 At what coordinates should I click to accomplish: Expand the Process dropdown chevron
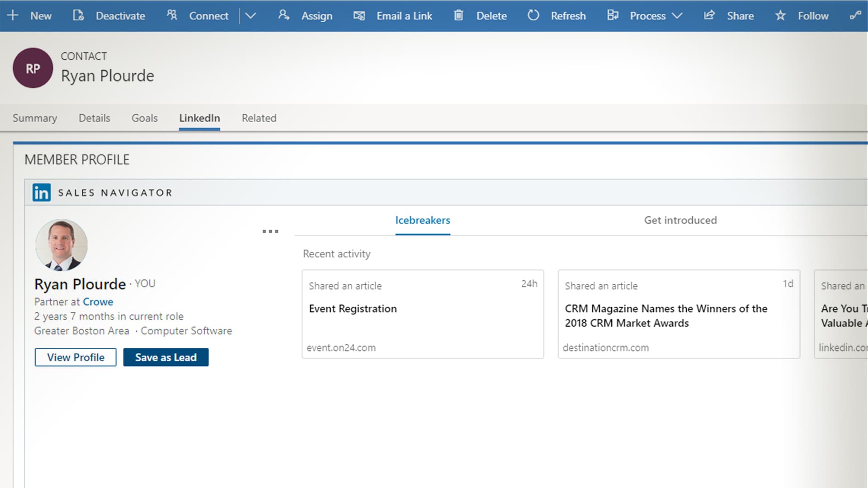(x=677, y=16)
